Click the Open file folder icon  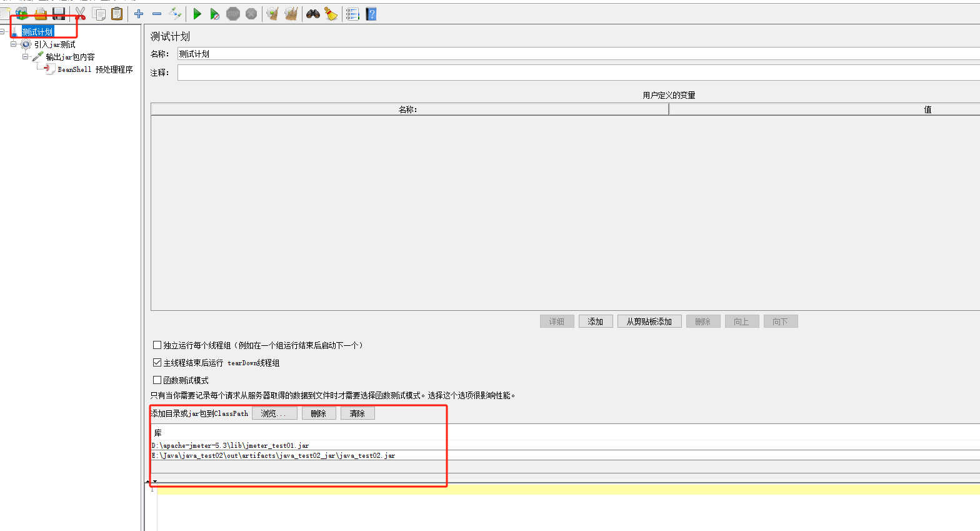pos(41,13)
